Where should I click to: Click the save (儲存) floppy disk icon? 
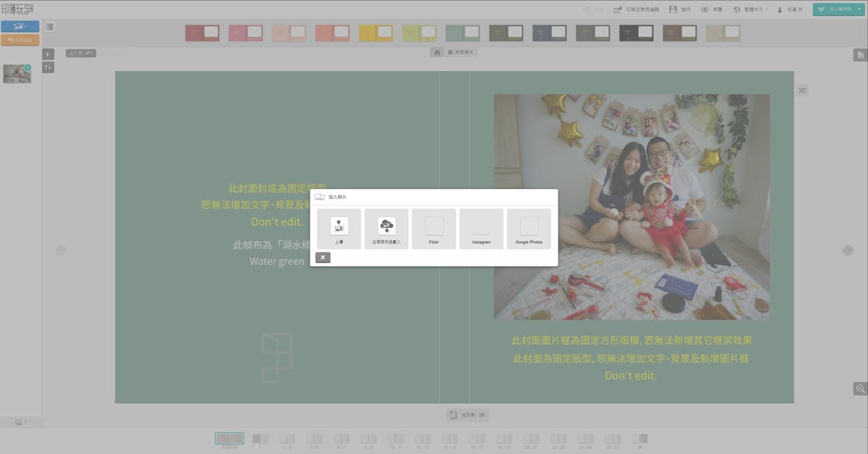(x=673, y=9)
